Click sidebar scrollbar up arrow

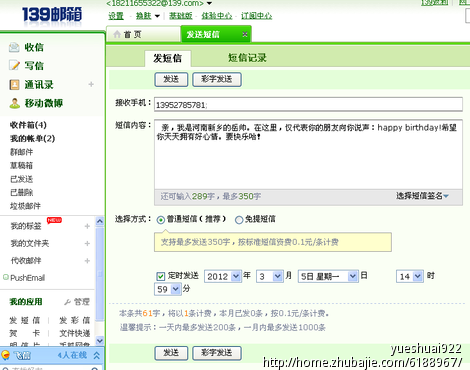click(x=99, y=221)
